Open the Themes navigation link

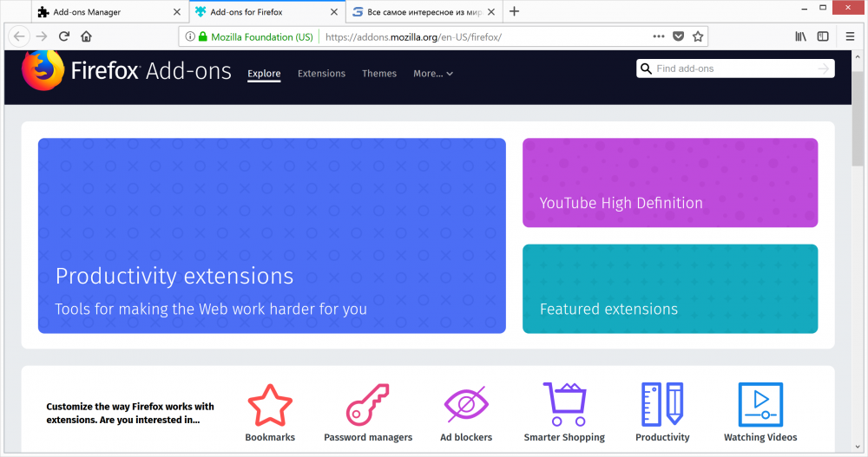[x=379, y=74]
